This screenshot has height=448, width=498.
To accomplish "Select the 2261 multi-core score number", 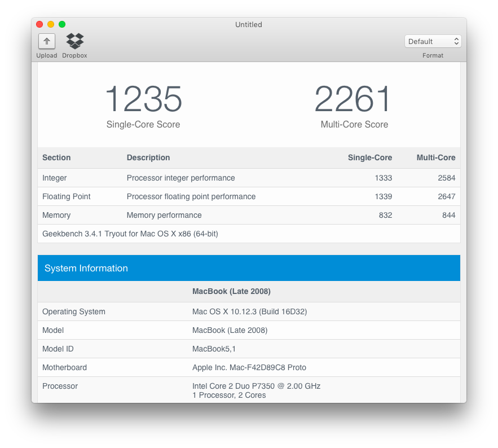I will 353,99.
